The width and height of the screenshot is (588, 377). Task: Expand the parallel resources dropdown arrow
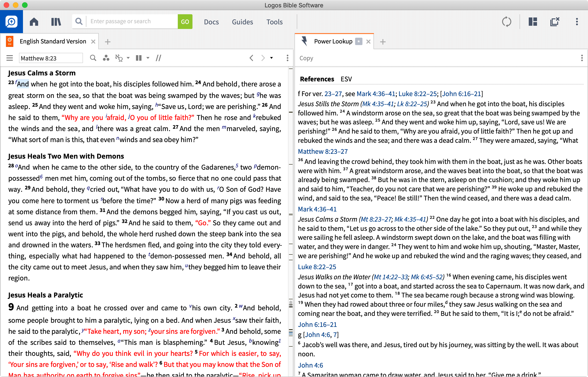click(x=128, y=58)
